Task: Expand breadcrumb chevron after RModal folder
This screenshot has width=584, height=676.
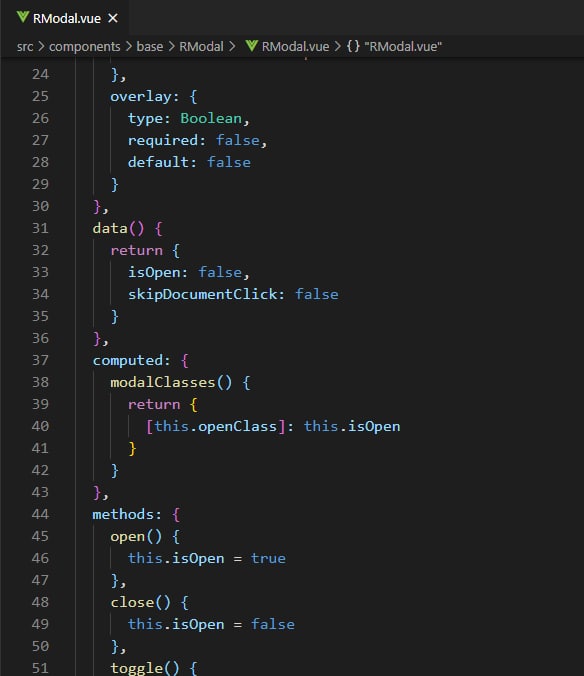Action: coord(232,47)
